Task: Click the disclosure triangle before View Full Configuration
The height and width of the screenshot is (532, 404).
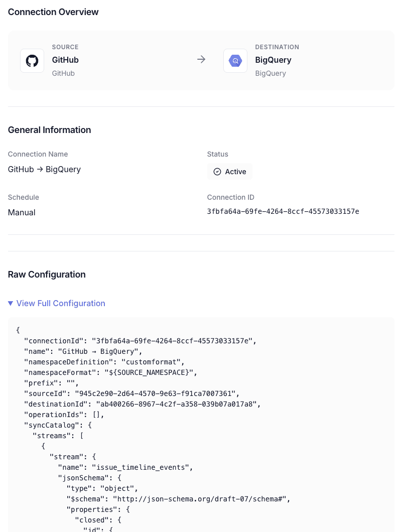Action: tap(11, 303)
